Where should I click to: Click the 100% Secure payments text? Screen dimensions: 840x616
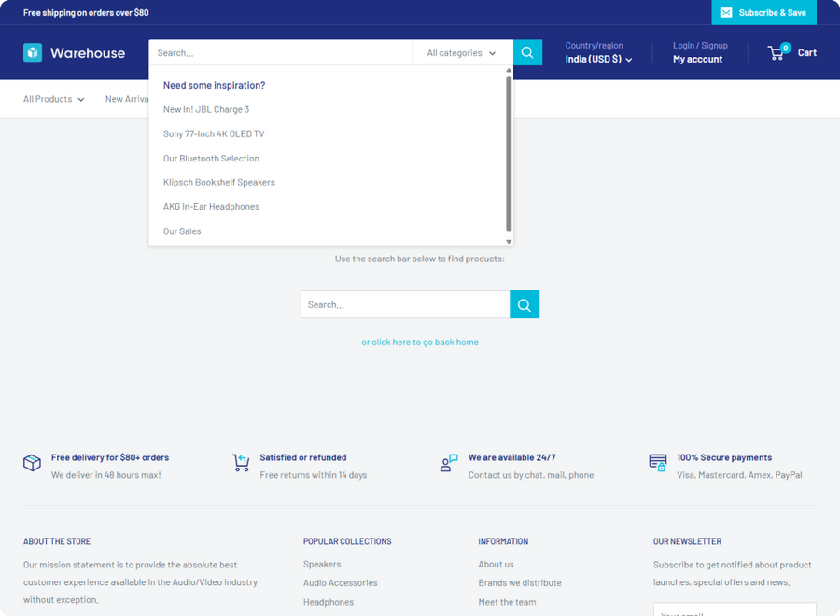(x=724, y=457)
